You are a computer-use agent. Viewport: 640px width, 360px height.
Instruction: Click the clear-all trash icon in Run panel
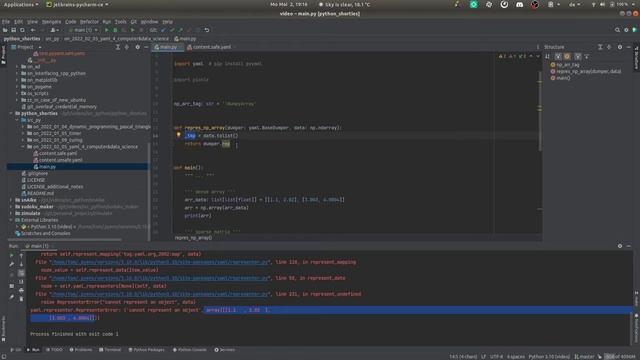pyautogui.click(x=21, y=299)
